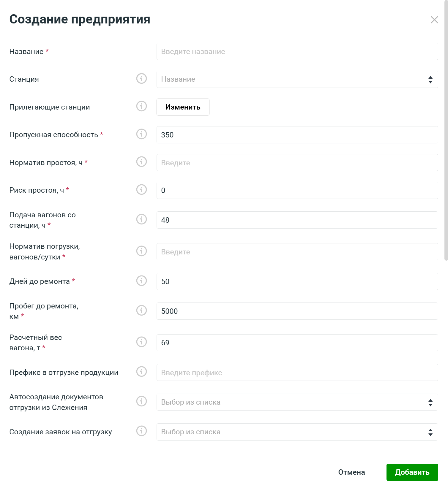Click the green Добавить button
The height and width of the screenshot is (491, 448).
412,472
